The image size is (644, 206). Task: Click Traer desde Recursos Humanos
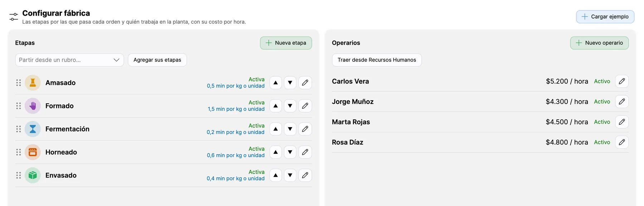click(377, 60)
